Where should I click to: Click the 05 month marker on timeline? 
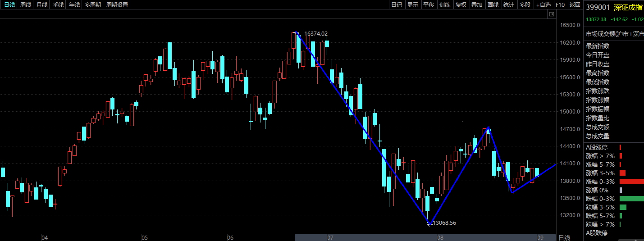144,237
